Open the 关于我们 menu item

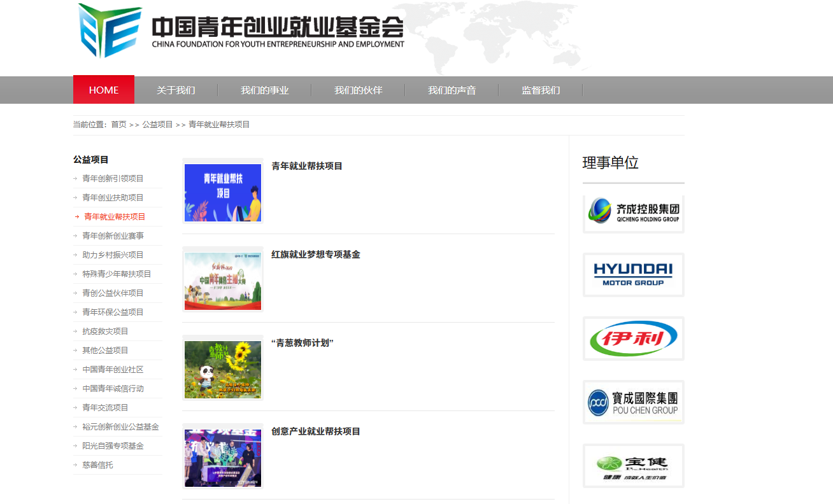(x=176, y=90)
